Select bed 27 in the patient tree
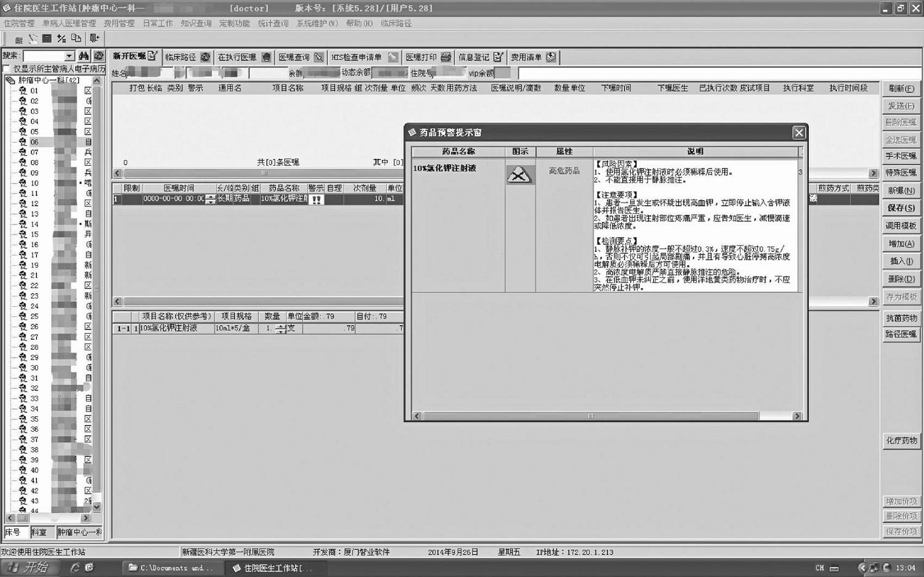This screenshot has height=577, width=924. tap(34, 337)
